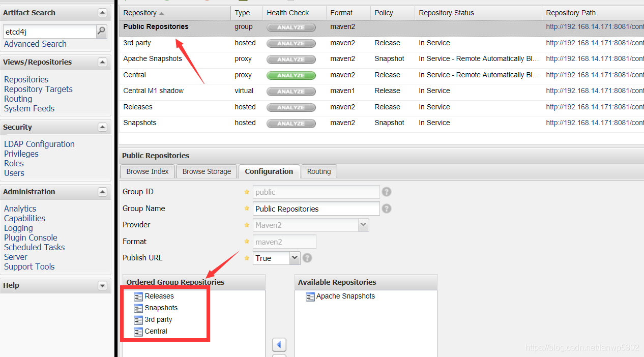The height and width of the screenshot is (357, 644).
Task: Open Repository Targets in sidebar
Action: click(38, 89)
